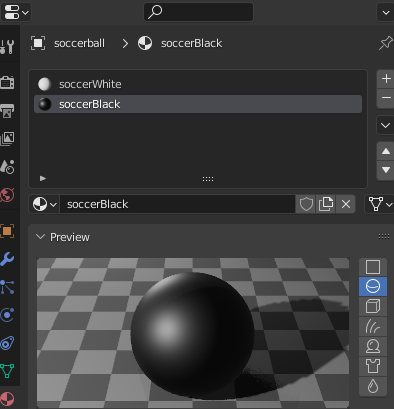Viewport: 394px width, 409px height.
Task: Click the soccerball object icon in breadcrumb
Action: (x=38, y=43)
